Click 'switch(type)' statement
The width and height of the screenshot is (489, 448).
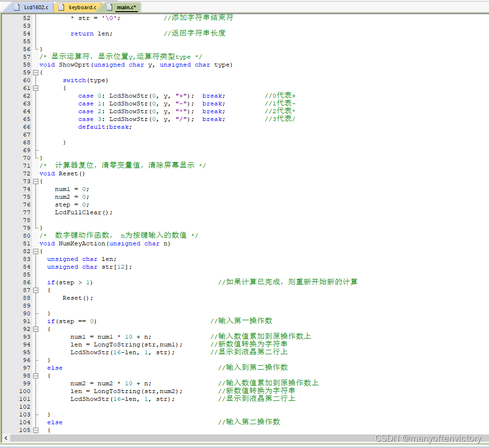[x=85, y=80]
